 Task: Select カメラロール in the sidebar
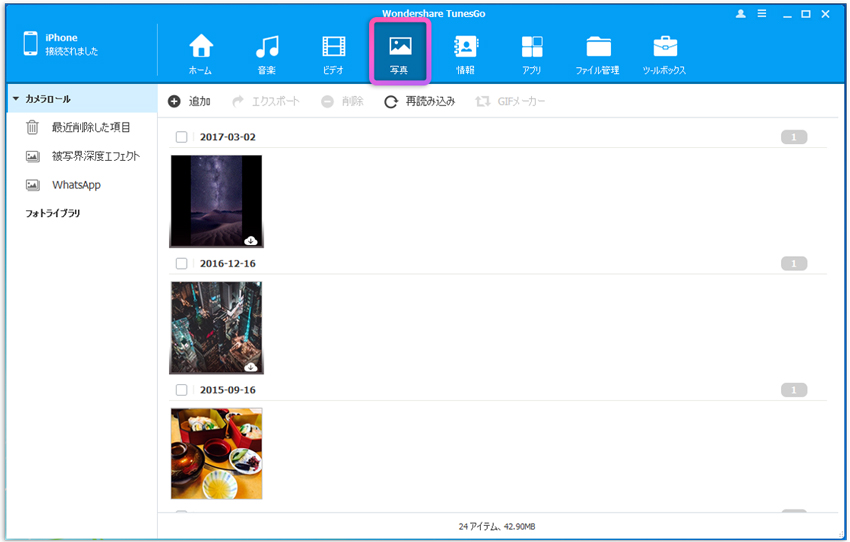(82, 99)
